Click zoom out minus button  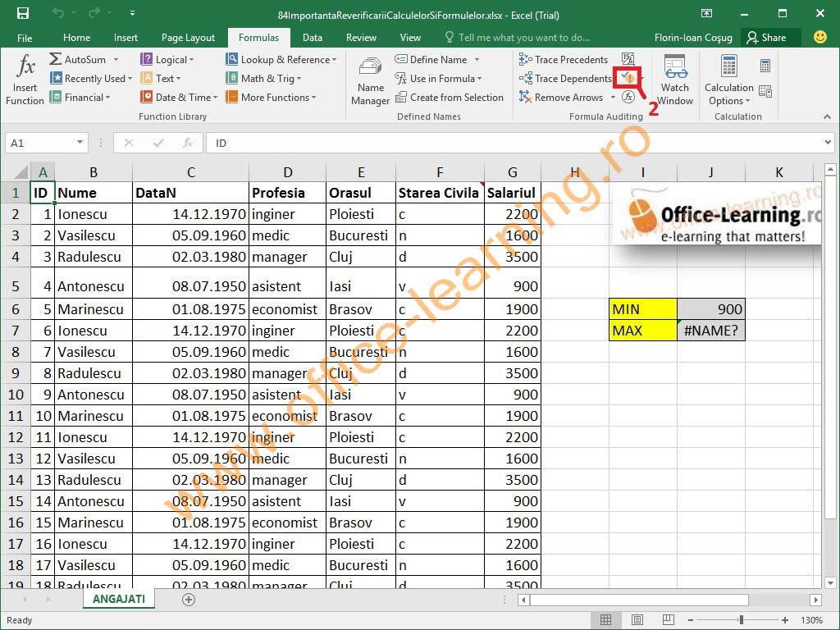pos(691,620)
